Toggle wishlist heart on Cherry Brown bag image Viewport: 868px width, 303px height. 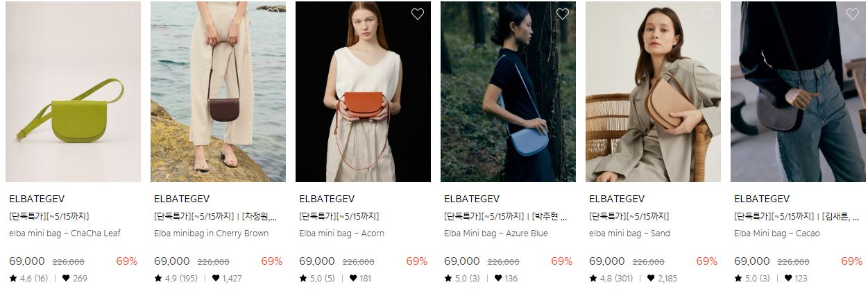click(x=273, y=14)
